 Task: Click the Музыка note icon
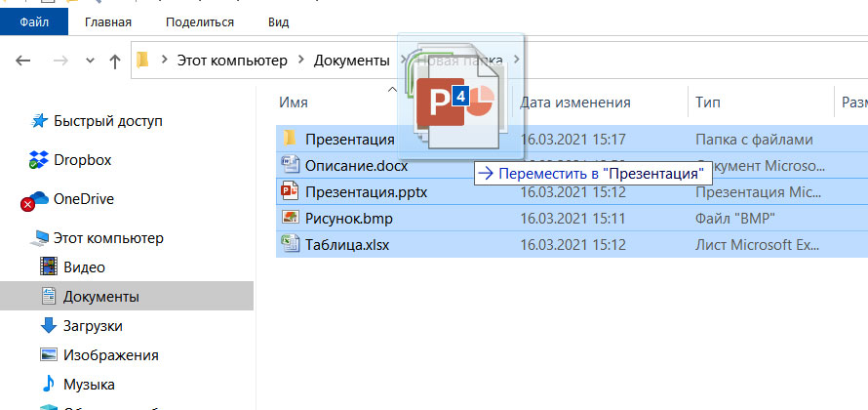50,384
